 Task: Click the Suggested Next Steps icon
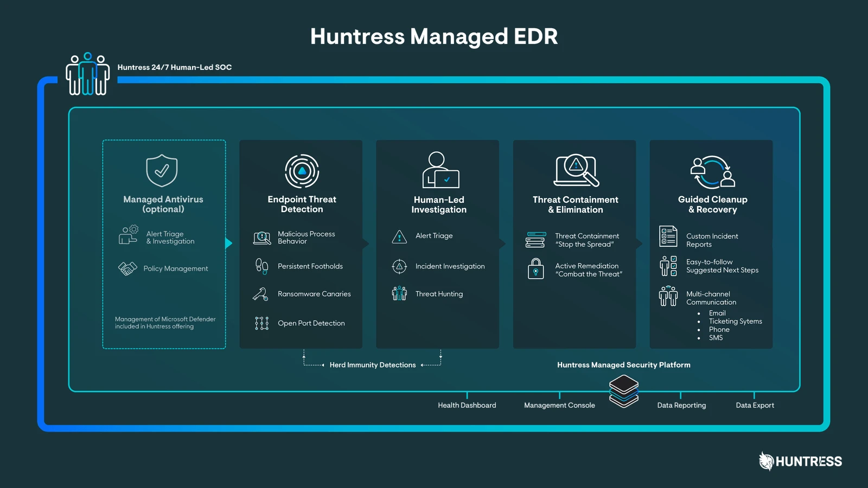pyautogui.click(x=668, y=266)
